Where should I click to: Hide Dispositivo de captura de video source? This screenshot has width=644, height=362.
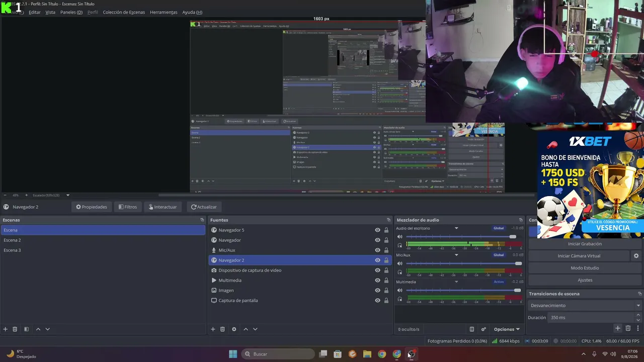point(377,270)
